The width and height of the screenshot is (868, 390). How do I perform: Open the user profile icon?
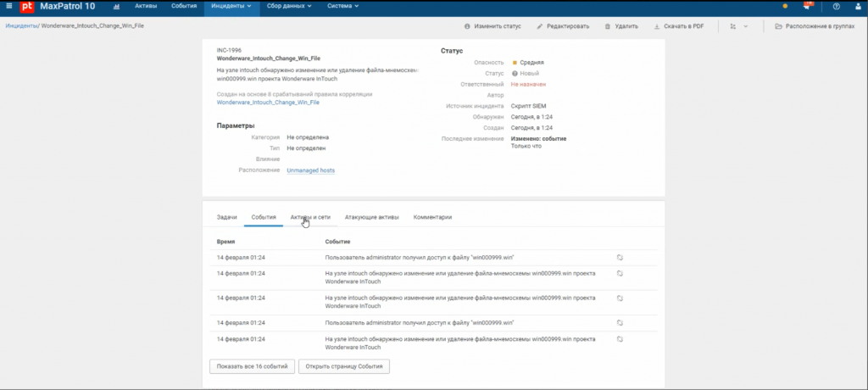click(859, 6)
